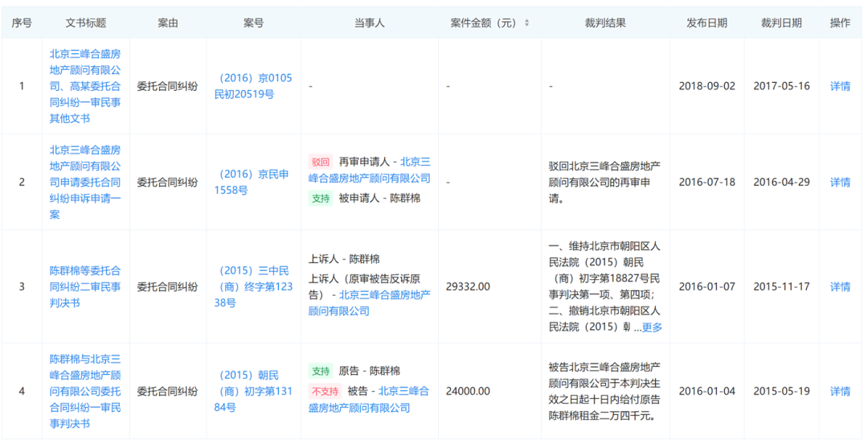Click 详情 for row 3

click(840, 286)
